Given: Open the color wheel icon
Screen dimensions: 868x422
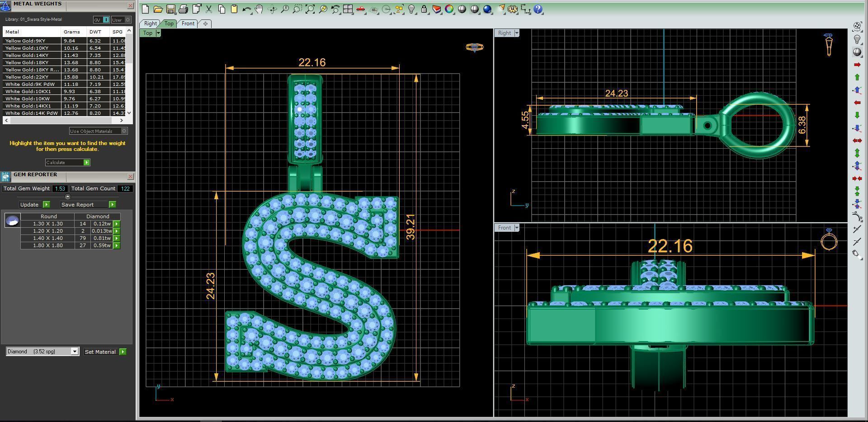Looking at the screenshot, I should click(449, 9).
